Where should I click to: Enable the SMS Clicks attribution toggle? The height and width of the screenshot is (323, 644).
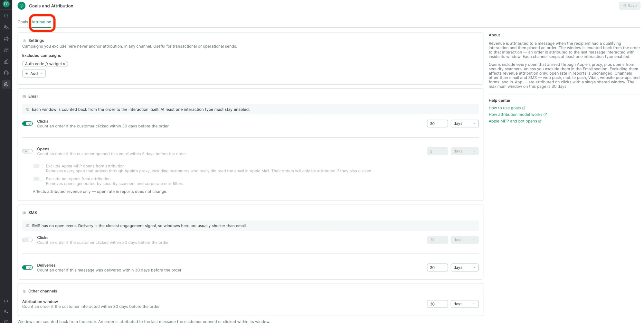coord(27,240)
